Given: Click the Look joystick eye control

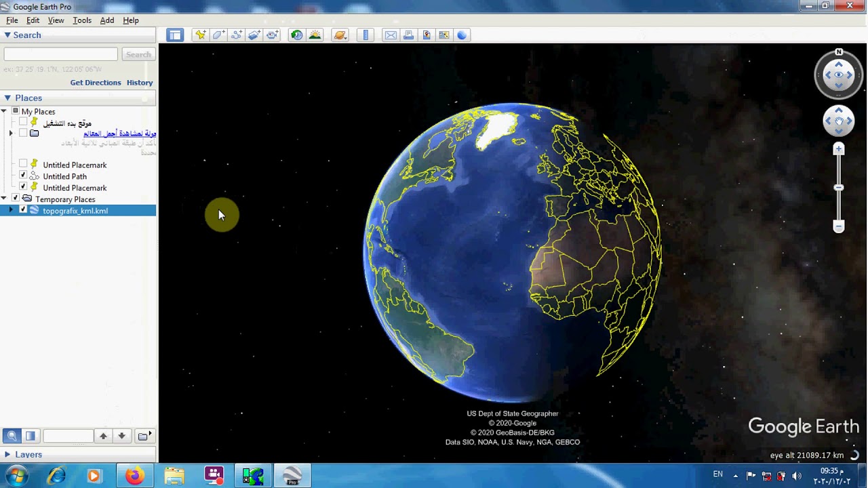Looking at the screenshot, I should coord(839,75).
